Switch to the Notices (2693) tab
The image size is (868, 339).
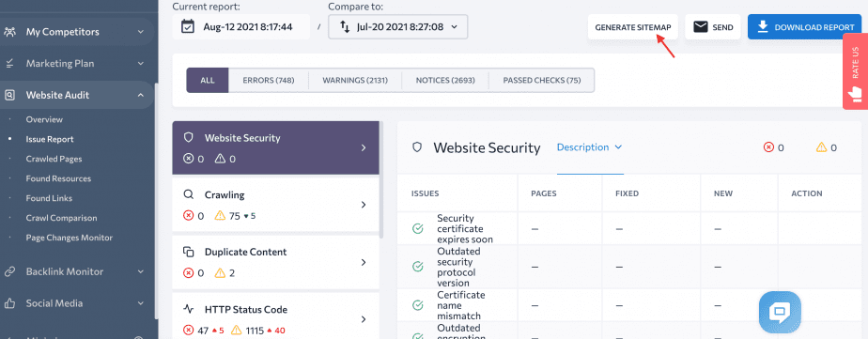pyautogui.click(x=445, y=80)
